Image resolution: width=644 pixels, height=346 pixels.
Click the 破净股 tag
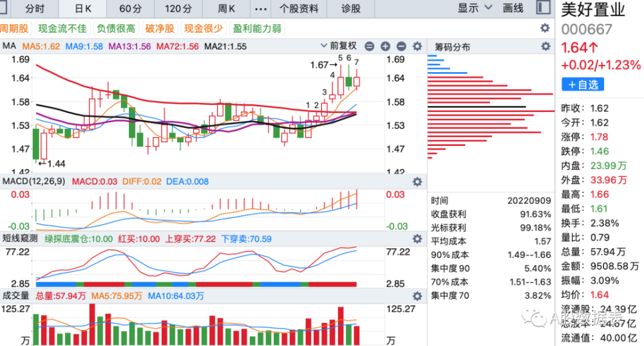click(160, 28)
